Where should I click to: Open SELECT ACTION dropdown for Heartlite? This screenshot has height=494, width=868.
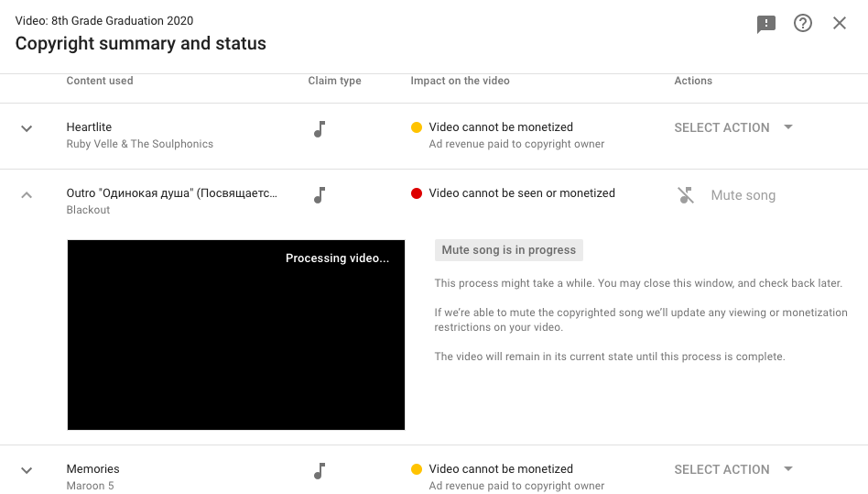point(733,127)
